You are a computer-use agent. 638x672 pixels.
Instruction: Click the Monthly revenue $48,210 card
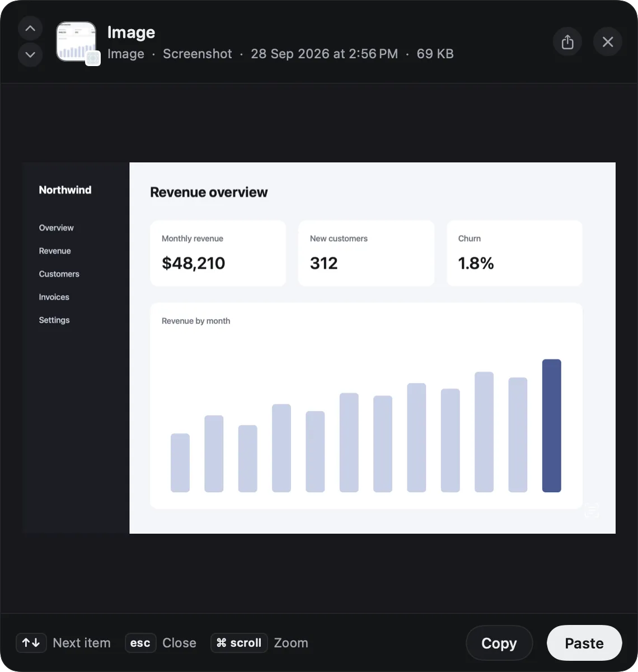pos(218,253)
